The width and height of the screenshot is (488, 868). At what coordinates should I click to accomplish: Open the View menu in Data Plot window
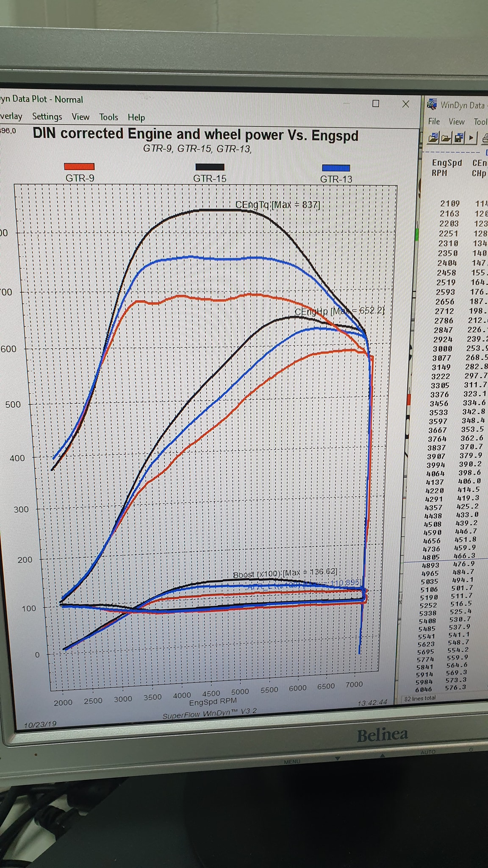pos(80,117)
